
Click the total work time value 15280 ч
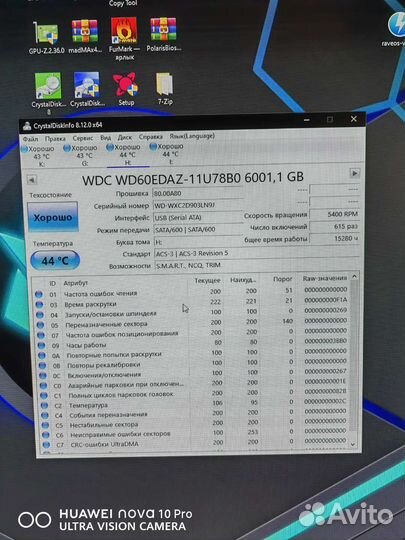334,238
